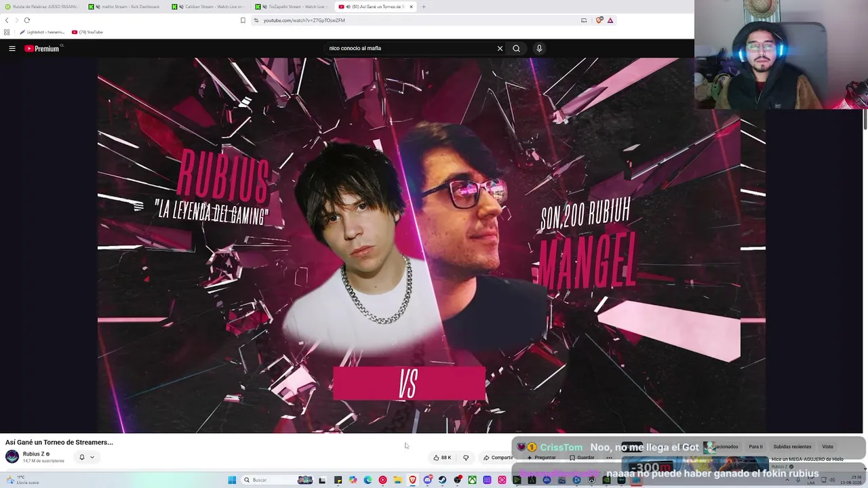The height and width of the screenshot is (488, 868).
Task: Open the Lightshot bookmark
Action: click(41, 32)
